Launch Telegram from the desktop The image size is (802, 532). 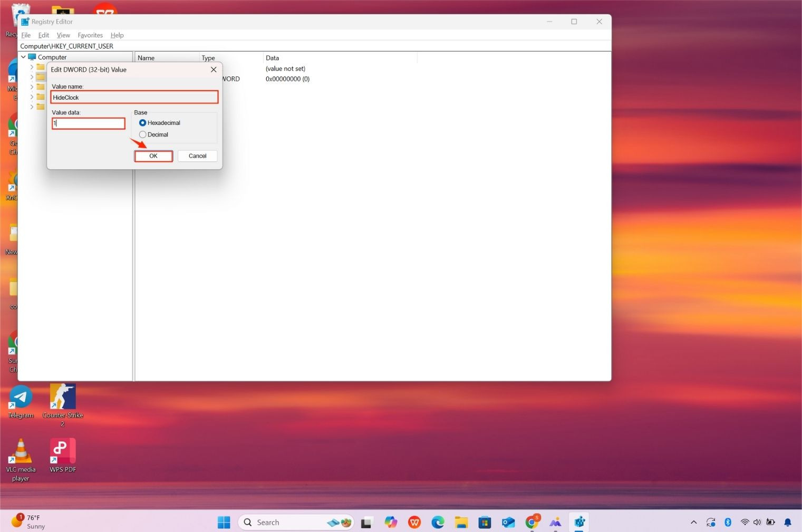coord(21,396)
